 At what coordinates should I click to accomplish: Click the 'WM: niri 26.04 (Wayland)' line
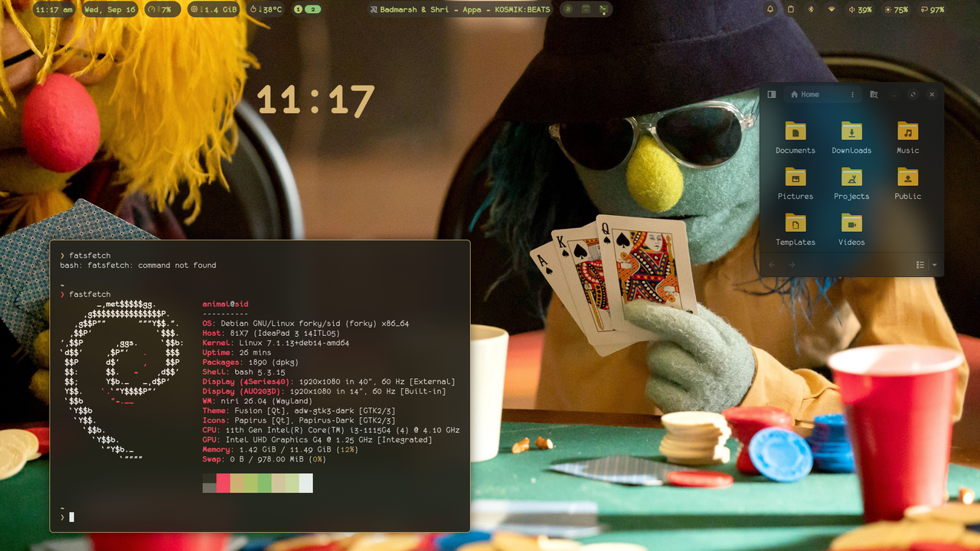pos(257,401)
